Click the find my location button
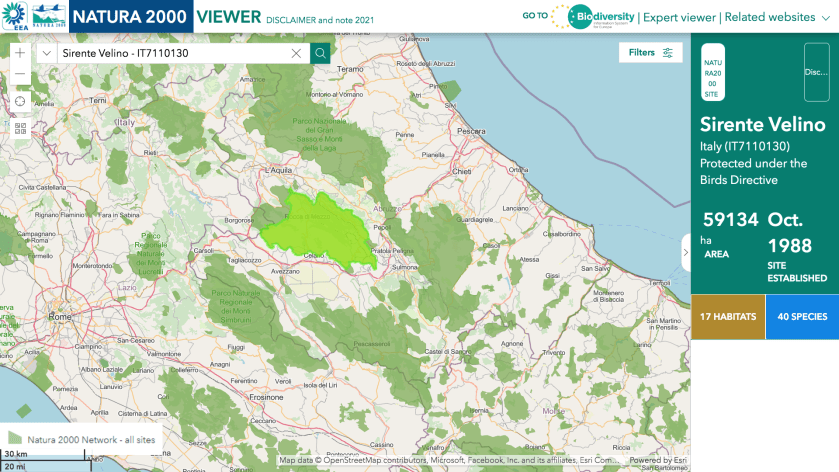The height and width of the screenshot is (472, 839). pyautogui.click(x=20, y=101)
